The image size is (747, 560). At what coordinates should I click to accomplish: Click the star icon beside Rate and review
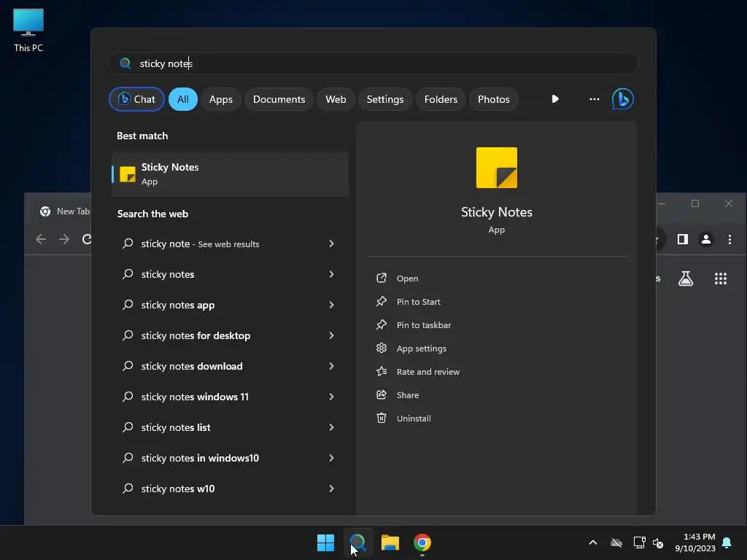[x=381, y=371]
